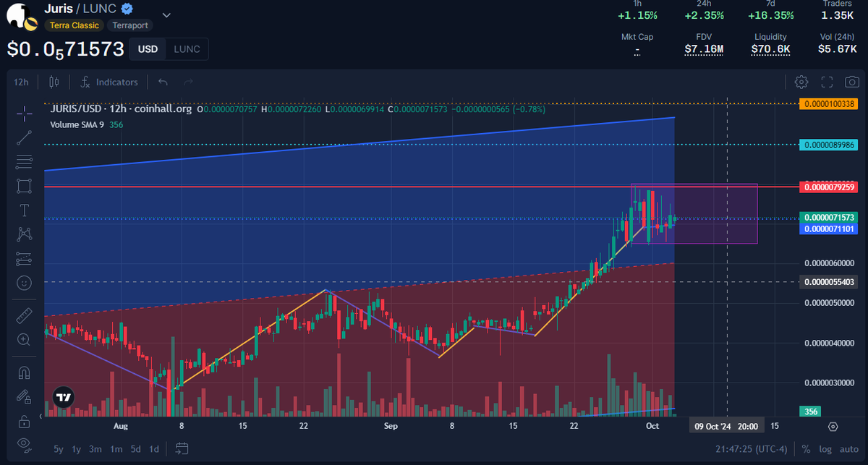Select the cyan 0.0000089986 price label
Image resolution: width=868 pixels, height=465 pixels.
click(828, 145)
